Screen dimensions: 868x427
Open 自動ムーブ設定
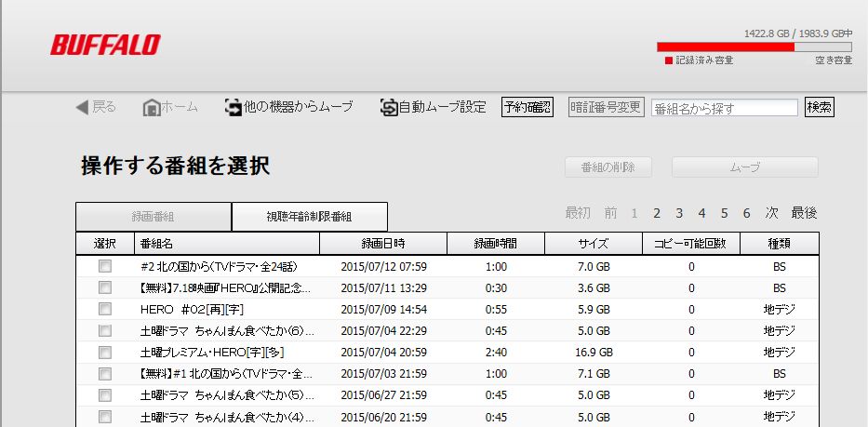tap(442, 107)
